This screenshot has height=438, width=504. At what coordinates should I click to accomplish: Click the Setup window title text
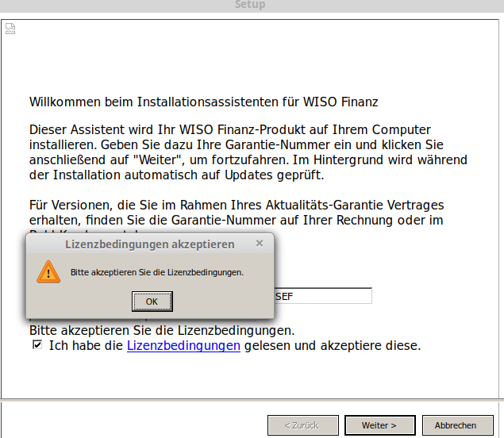[250, 5]
